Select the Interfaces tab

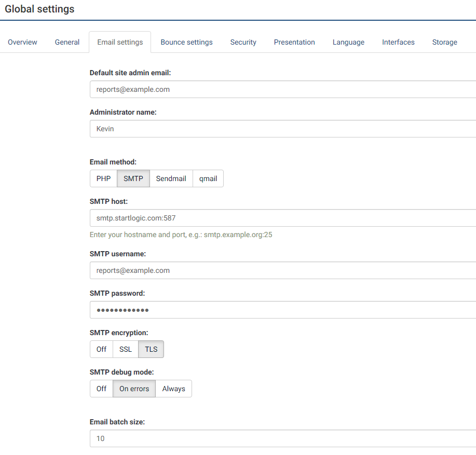398,43
